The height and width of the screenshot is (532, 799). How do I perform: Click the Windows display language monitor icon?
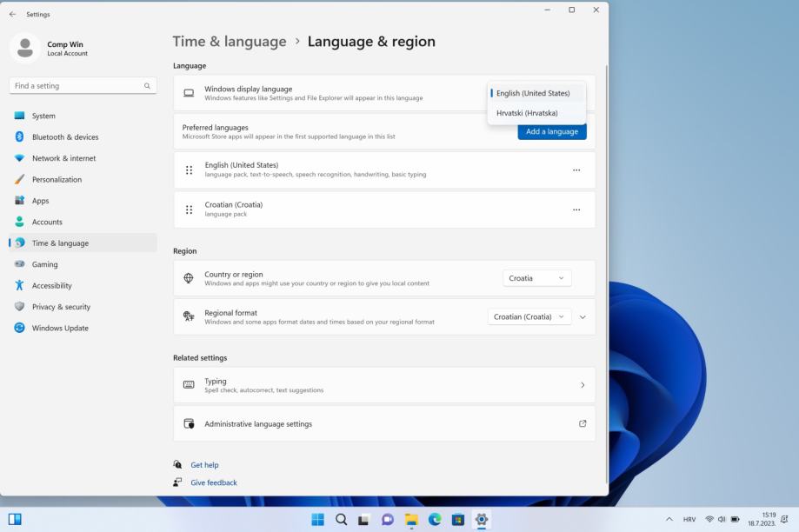tap(189, 93)
